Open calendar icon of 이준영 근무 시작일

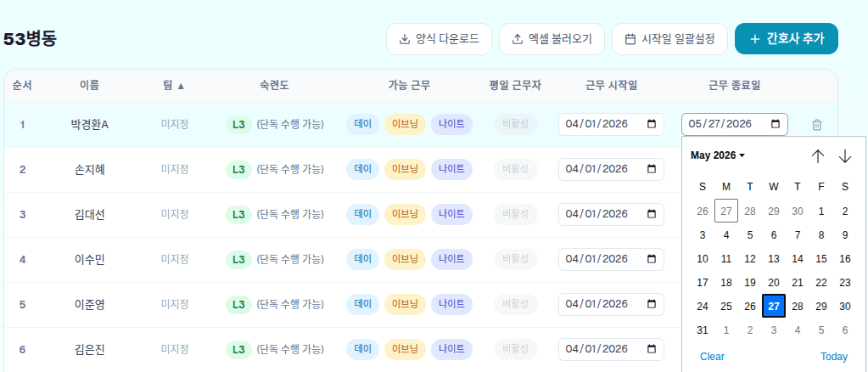(x=652, y=303)
